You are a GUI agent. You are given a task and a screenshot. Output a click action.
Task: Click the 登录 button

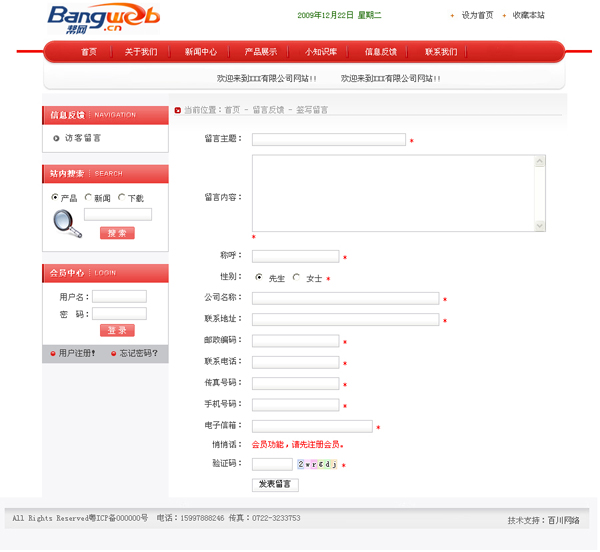point(117,331)
